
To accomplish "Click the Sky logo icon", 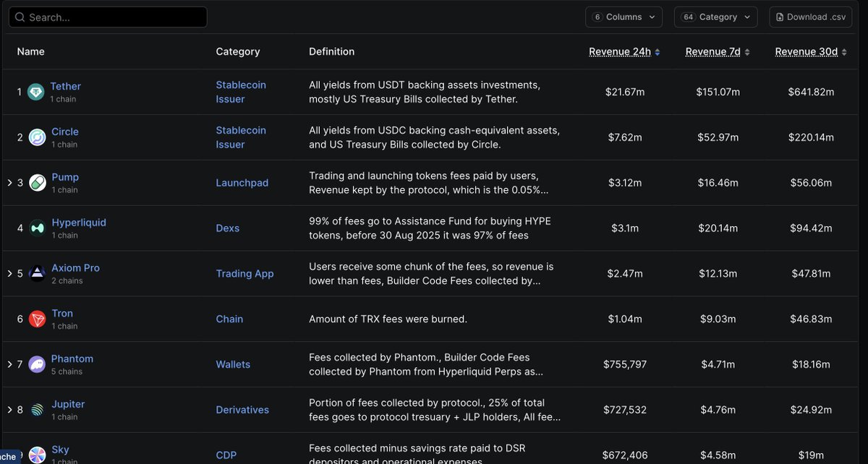I will pos(38,455).
